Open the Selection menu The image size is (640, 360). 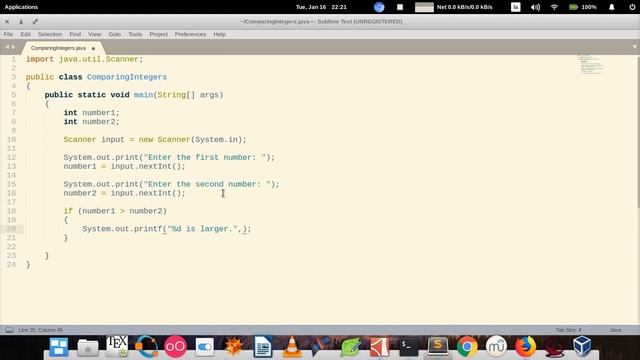point(50,34)
